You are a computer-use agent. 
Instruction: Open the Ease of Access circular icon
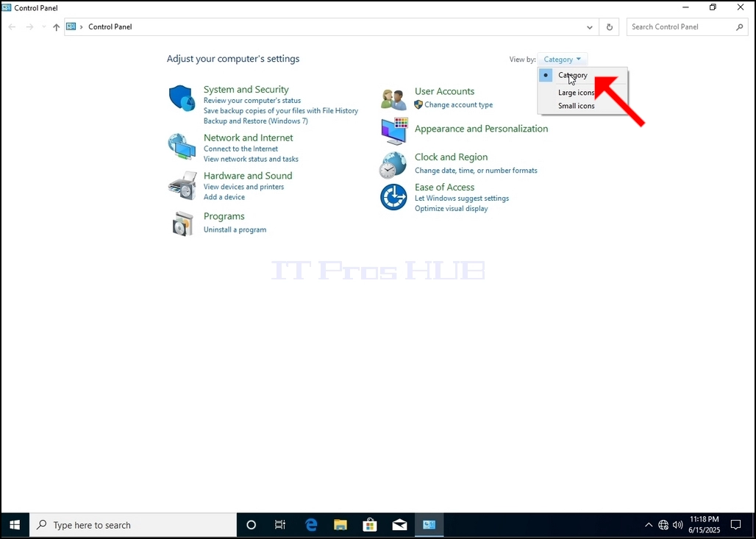click(393, 197)
